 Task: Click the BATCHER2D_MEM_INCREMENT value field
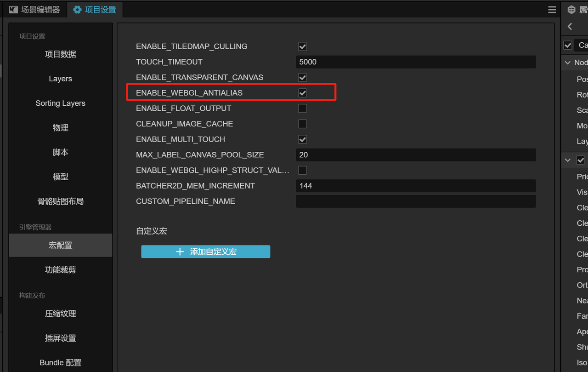(415, 186)
